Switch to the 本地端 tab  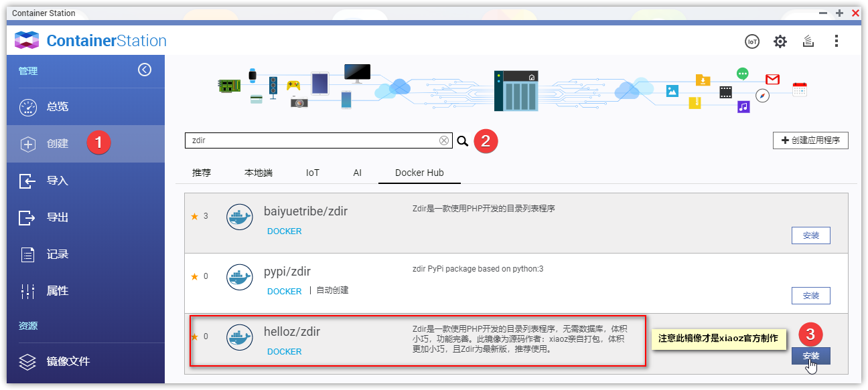[x=259, y=173]
